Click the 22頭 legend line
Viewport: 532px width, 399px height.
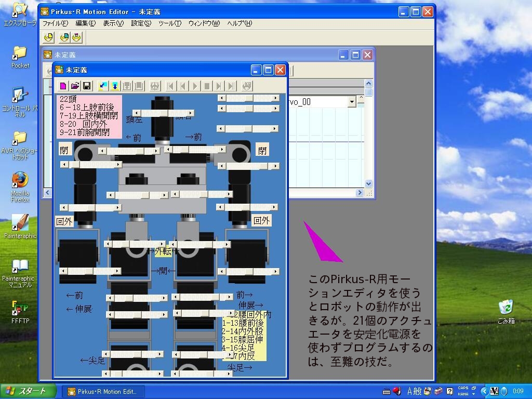68,99
